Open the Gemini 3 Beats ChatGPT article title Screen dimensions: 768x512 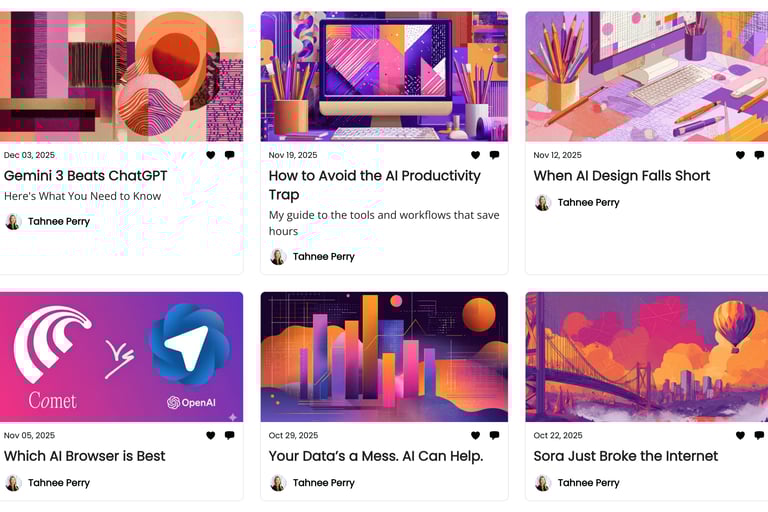[x=86, y=175]
